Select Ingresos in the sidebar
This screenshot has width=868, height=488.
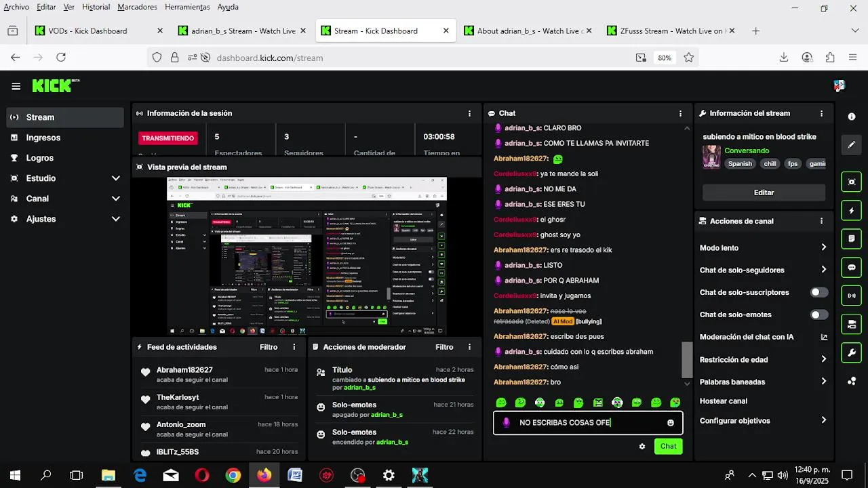[x=66, y=138]
